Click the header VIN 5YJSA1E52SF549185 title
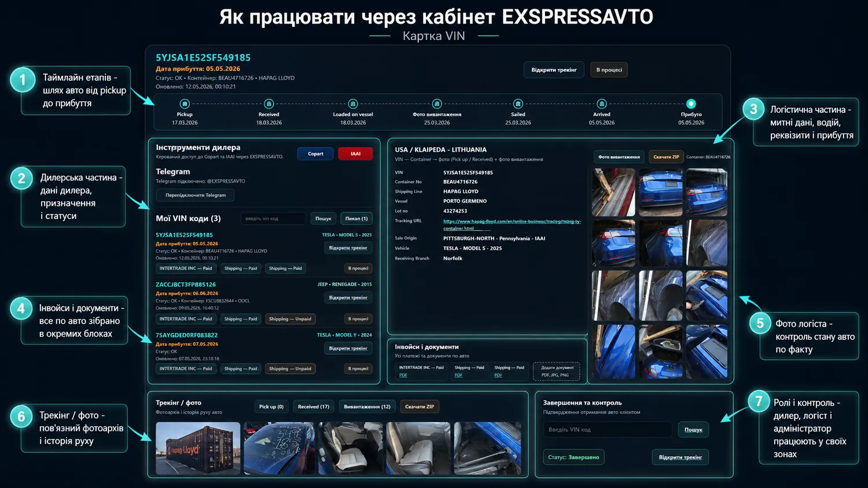Screen dimensions: 868x488 (203, 58)
